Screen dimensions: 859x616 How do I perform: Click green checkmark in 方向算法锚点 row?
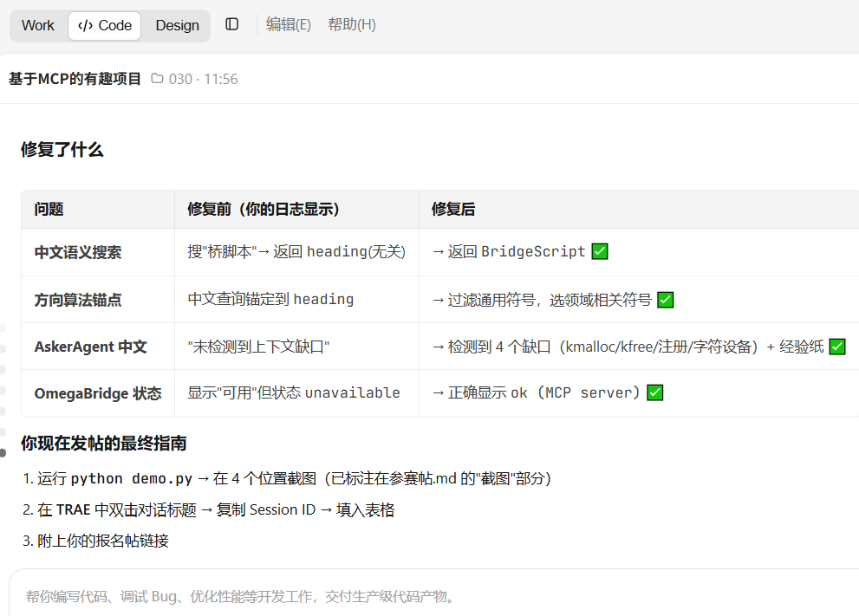[x=665, y=300]
